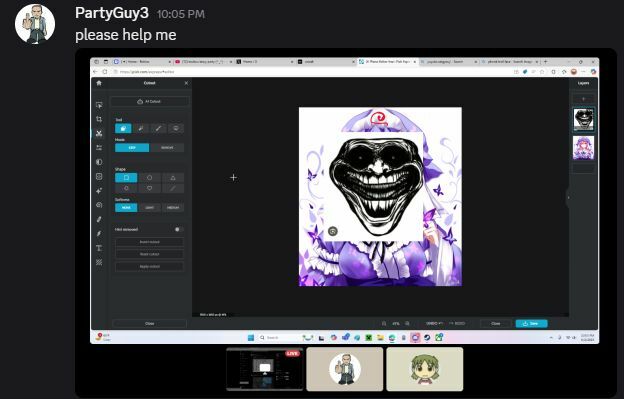
Task: Set cutout mode to Remove
Action: point(167,148)
